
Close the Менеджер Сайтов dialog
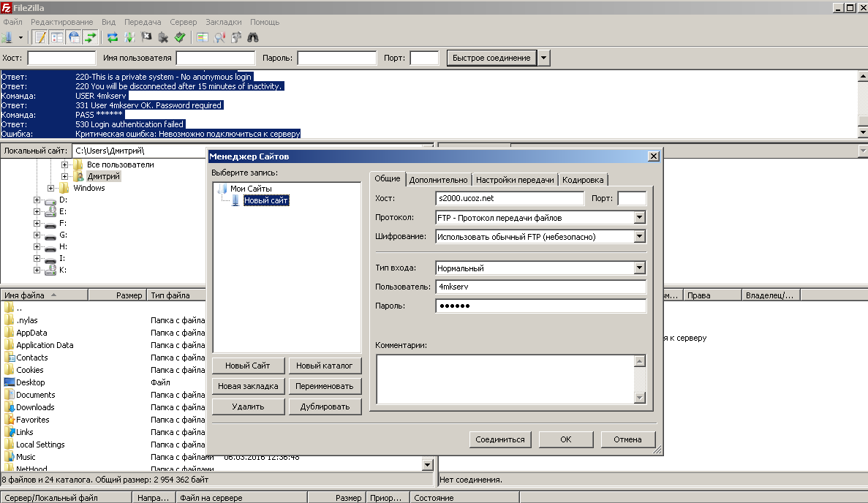[654, 156]
